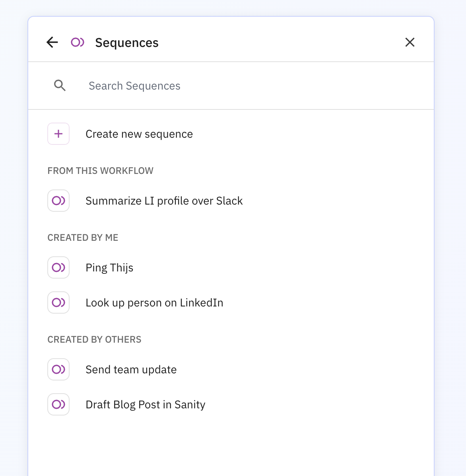Image resolution: width=466 pixels, height=476 pixels.
Task: Click Create new sequence
Action: coord(139,134)
